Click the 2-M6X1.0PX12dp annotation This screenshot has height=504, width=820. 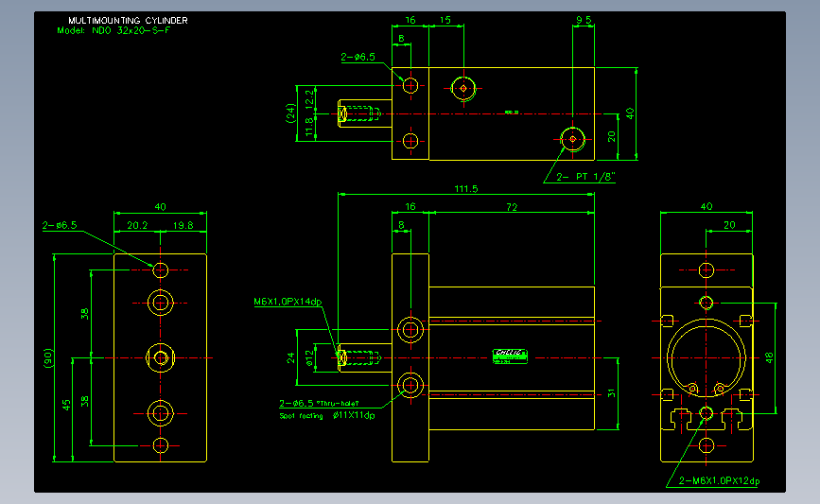[x=719, y=480]
